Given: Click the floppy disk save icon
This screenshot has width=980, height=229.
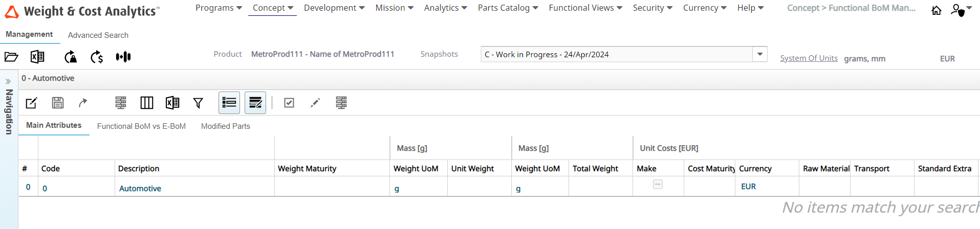Looking at the screenshot, I should coord(58,103).
